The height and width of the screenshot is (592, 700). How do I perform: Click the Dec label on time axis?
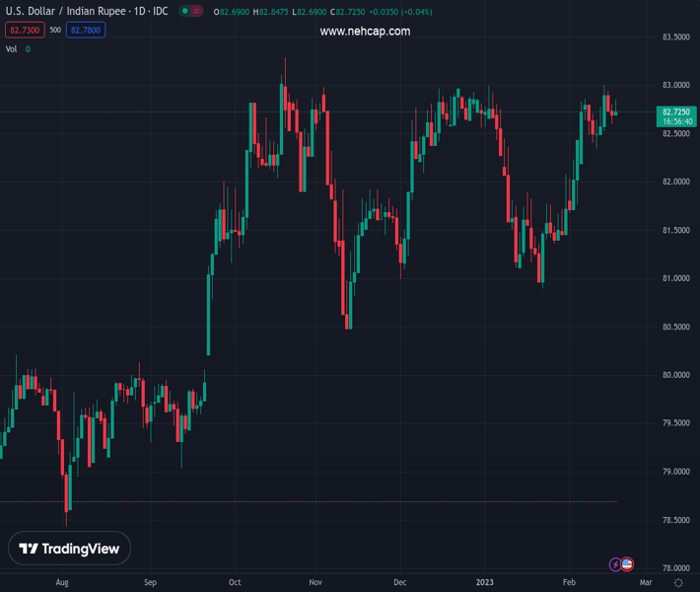399,583
